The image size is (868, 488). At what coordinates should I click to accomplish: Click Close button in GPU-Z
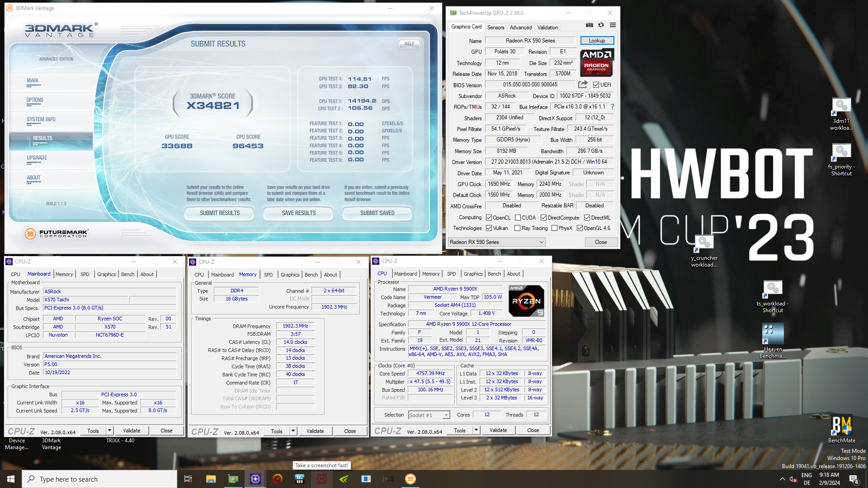click(x=601, y=242)
